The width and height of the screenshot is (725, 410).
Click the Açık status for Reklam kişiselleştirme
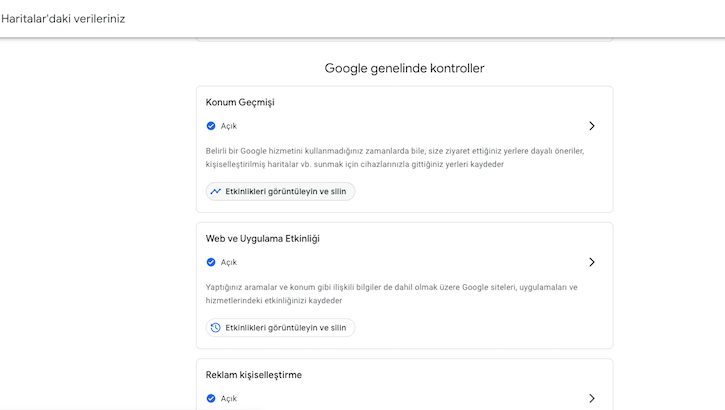[229, 398]
